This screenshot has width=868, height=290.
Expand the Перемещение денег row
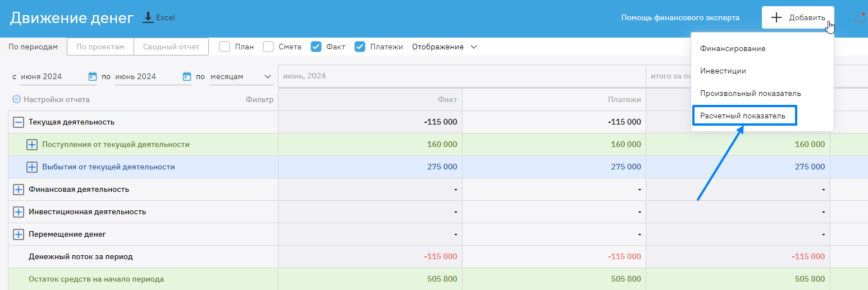point(19,234)
